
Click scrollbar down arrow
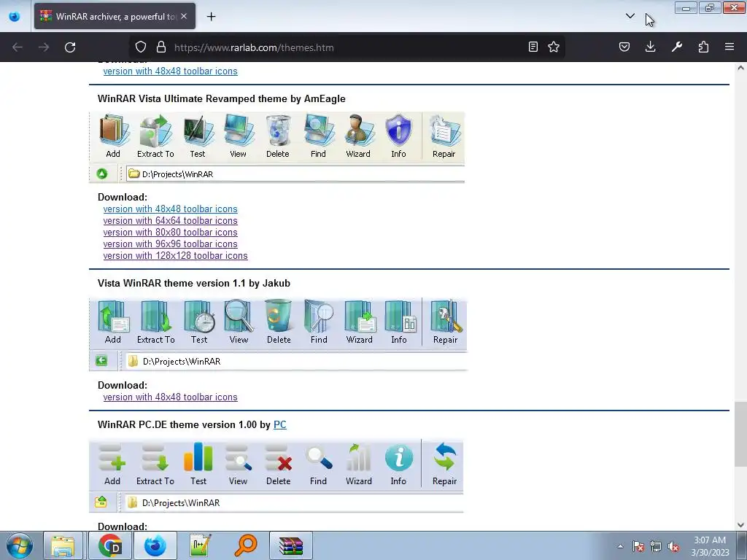pyautogui.click(x=740, y=525)
